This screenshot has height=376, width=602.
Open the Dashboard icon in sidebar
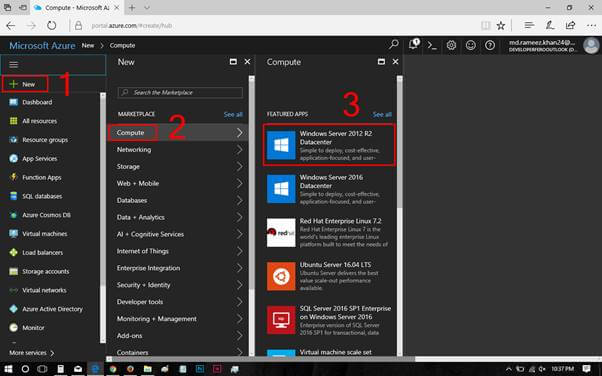13,102
